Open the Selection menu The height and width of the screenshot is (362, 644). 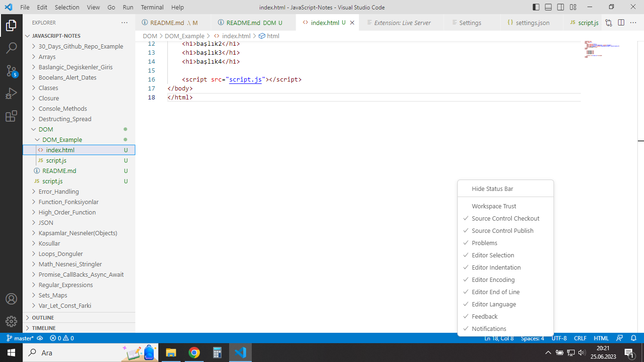click(x=67, y=7)
